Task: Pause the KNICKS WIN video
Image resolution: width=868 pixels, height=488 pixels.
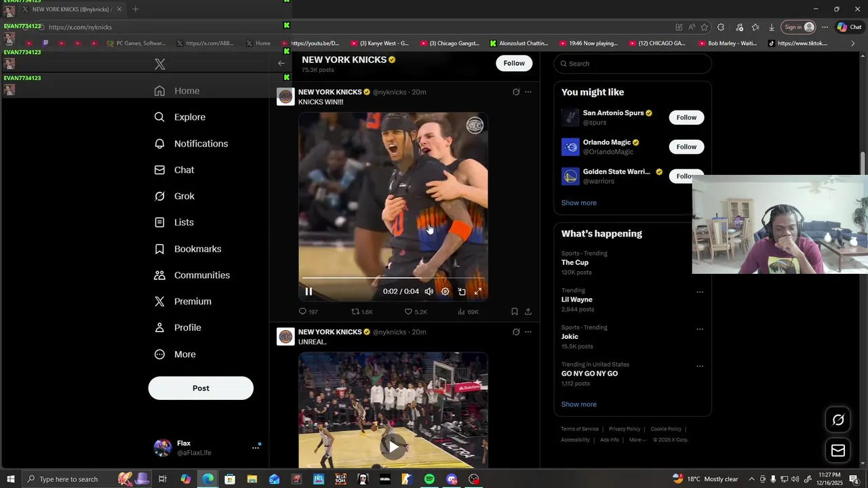Action: 309,291
